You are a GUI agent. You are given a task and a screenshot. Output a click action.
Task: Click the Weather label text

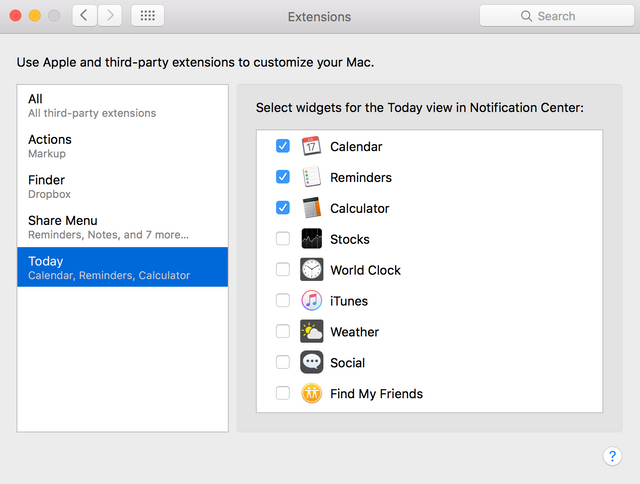(355, 332)
